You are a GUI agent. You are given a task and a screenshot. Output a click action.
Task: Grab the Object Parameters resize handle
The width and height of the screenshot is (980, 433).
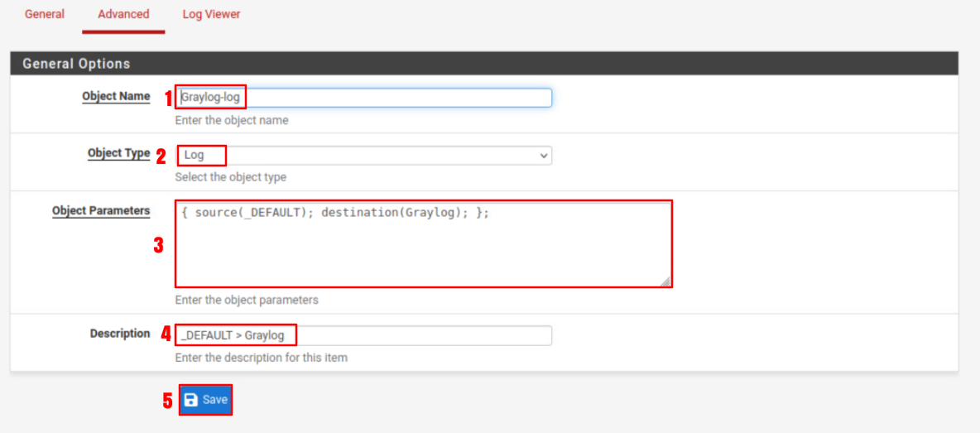[x=665, y=281]
